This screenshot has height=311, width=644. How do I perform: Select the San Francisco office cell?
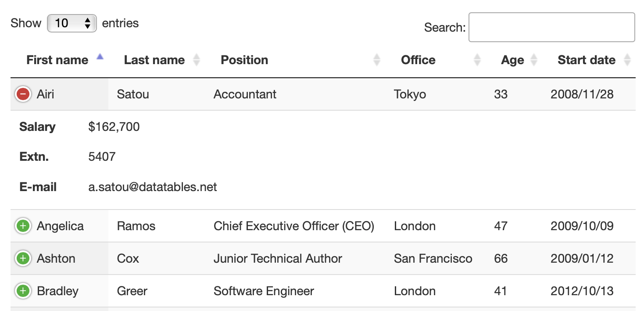click(433, 258)
